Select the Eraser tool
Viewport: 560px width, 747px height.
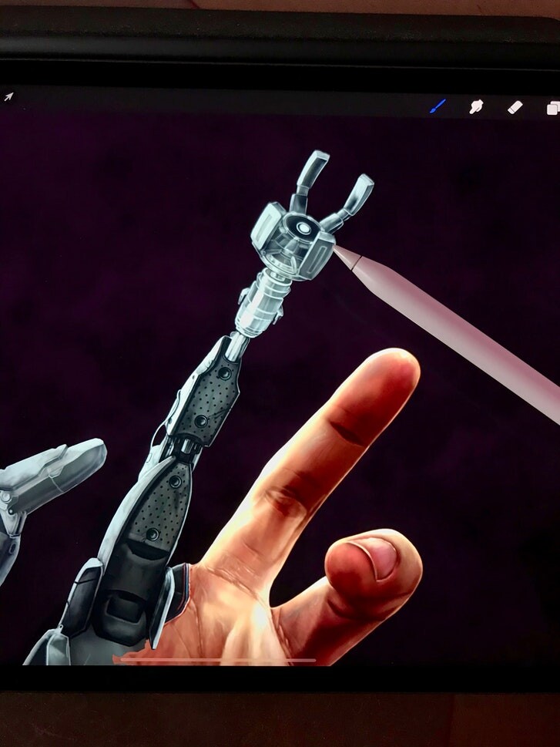pyautogui.click(x=515, y=107)
